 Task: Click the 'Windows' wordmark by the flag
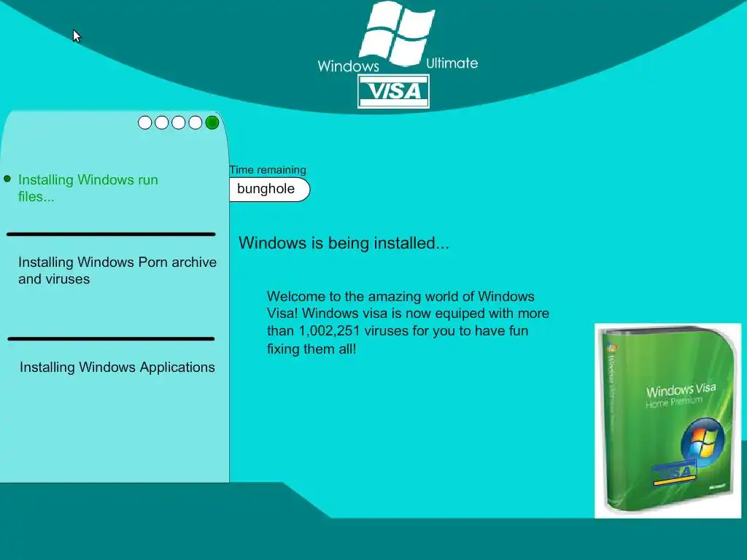[x=348, y=66]
